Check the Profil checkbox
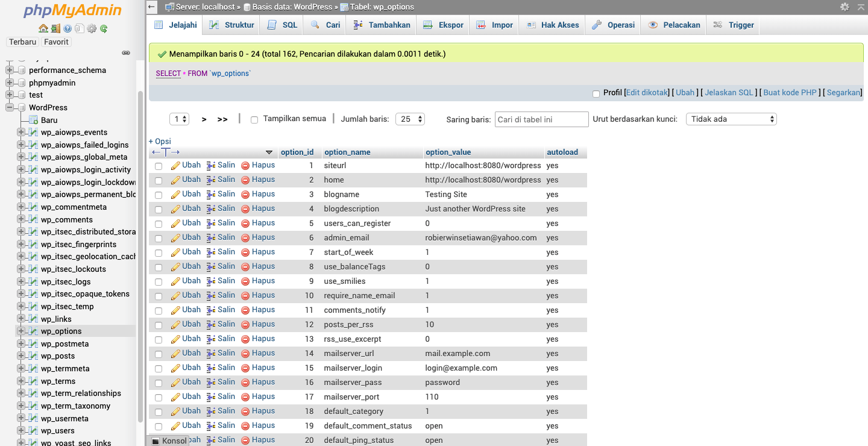 (x=596, y=93)
